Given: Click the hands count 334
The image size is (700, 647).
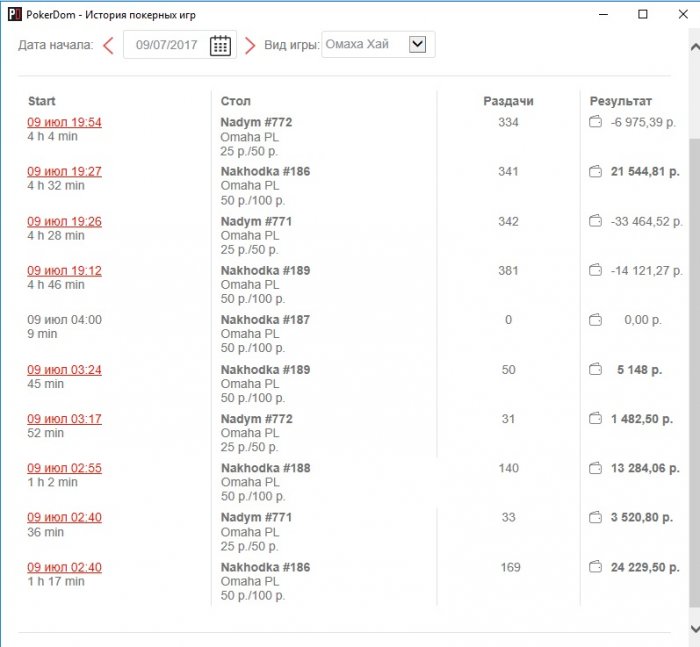Looking at the screenshot, I should click(508, 122).
